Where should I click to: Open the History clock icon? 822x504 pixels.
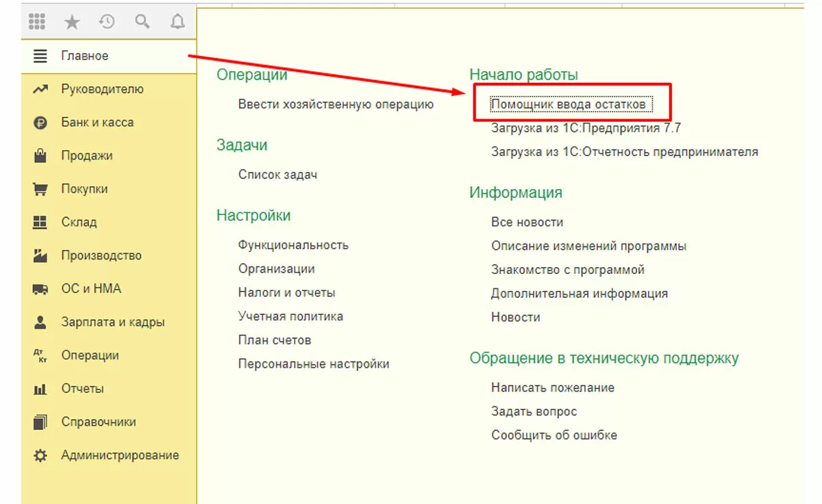107,22
